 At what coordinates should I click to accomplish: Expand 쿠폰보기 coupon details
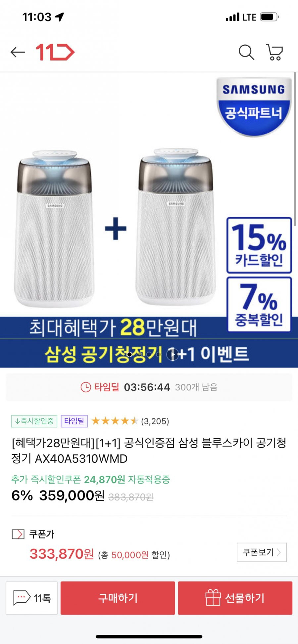(262, 552)
